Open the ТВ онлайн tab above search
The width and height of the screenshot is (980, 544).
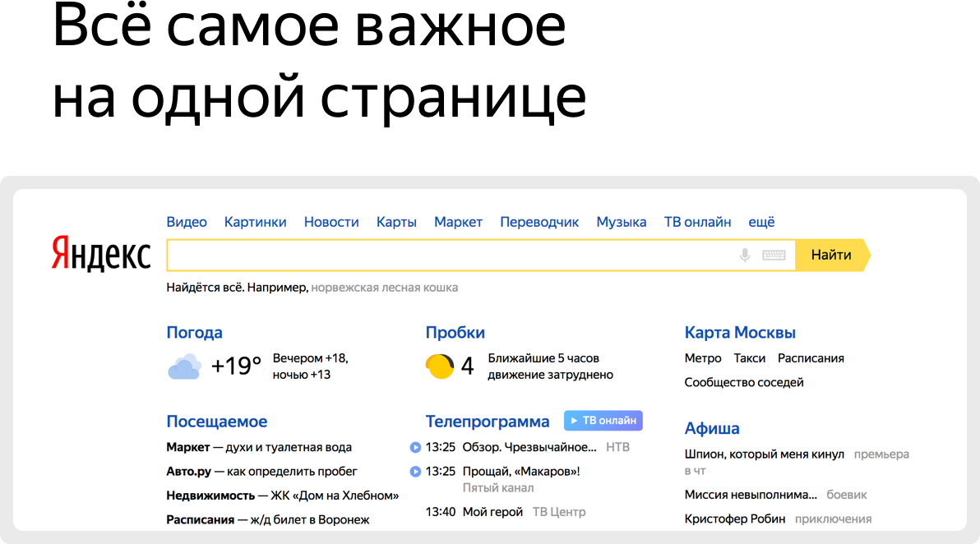697,222
